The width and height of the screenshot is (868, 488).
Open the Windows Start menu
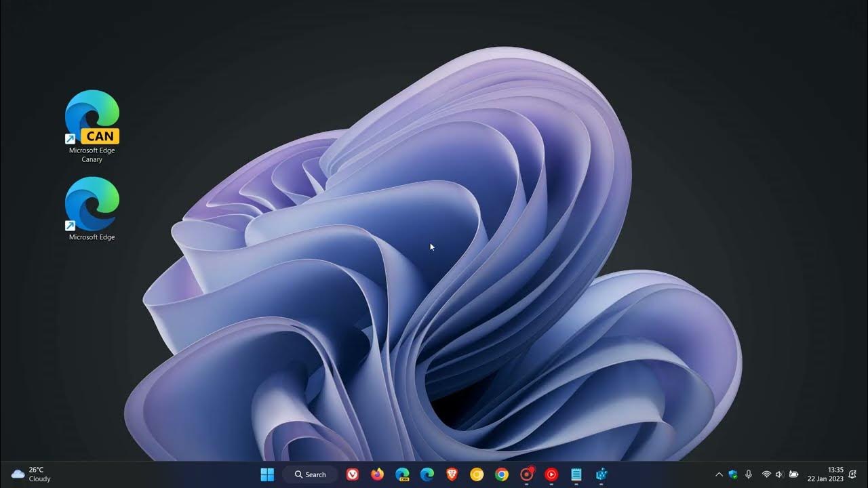(x=267, y=474)
